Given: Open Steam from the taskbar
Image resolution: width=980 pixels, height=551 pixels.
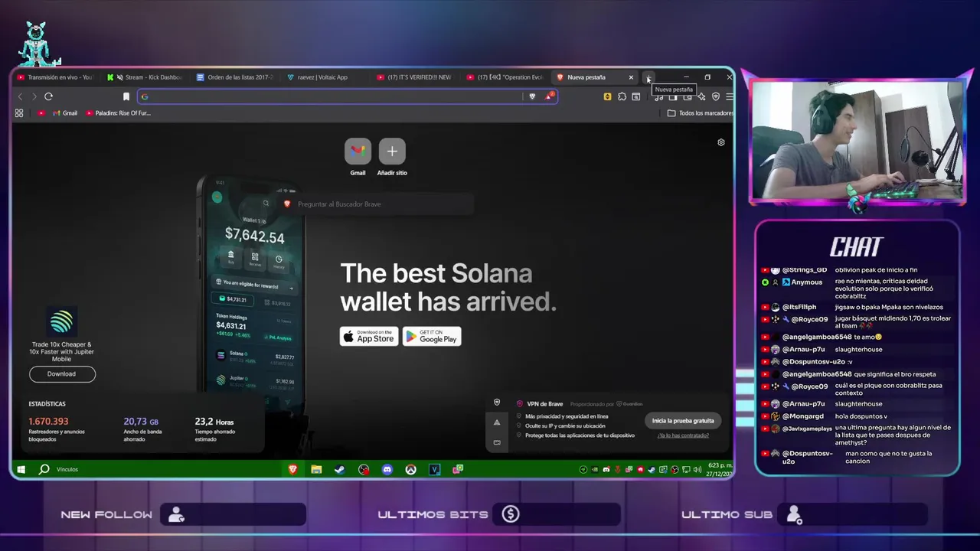Looking at the screenshot, I should [x=340, y=469].
